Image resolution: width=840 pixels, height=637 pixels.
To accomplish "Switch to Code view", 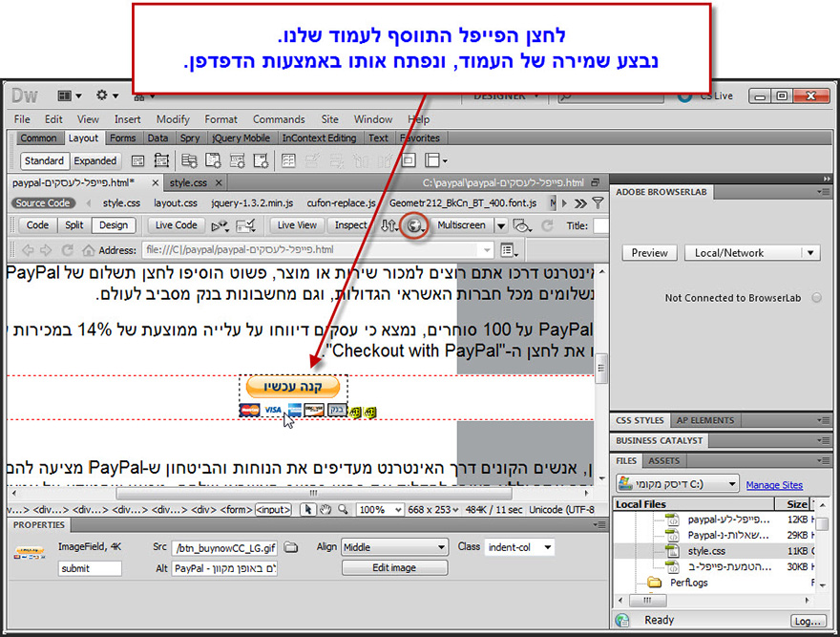I will coord(37,225).
